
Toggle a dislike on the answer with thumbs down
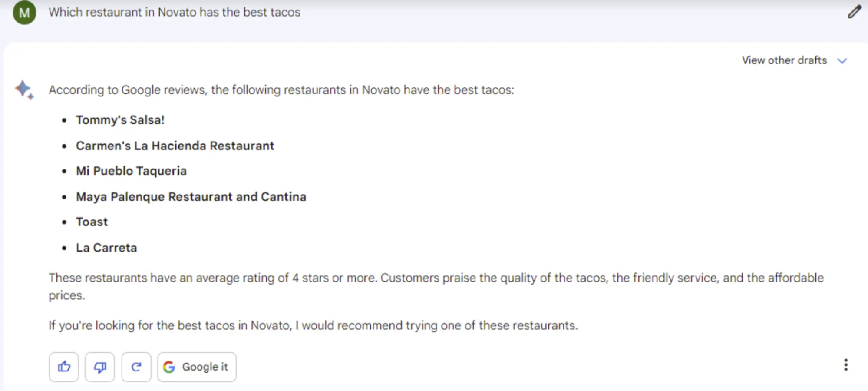(99, 367)
